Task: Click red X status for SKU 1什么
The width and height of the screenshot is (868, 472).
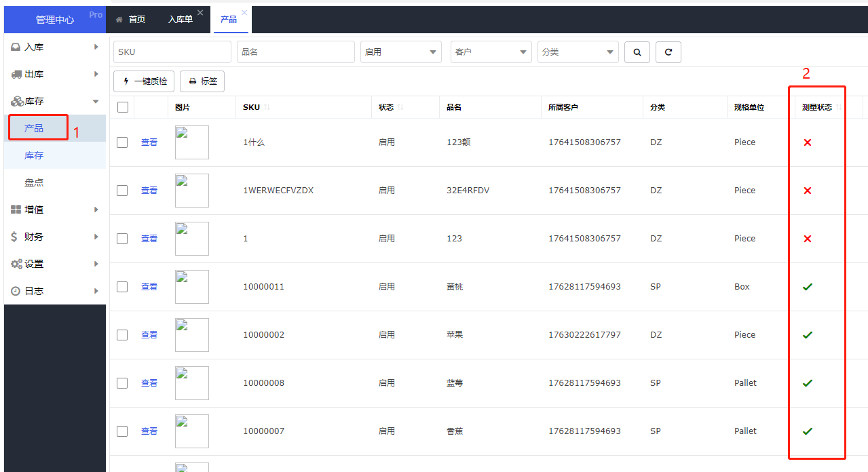Action: (808, 142)
